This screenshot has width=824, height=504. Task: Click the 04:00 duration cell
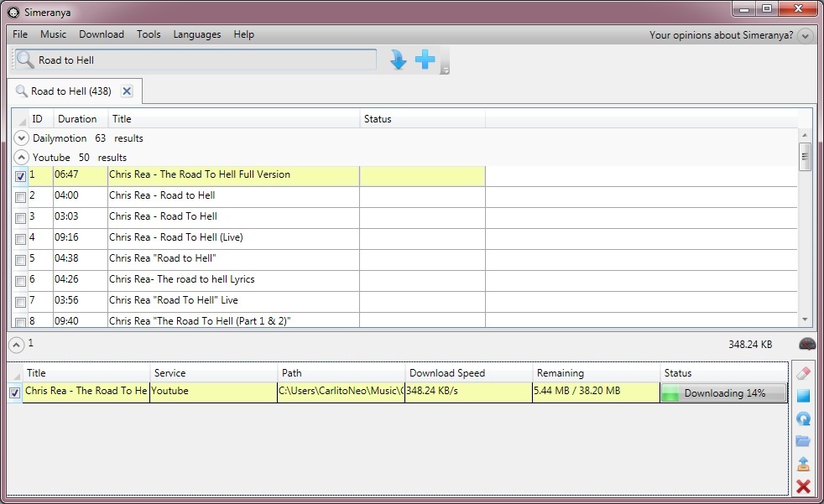[80, 196]
